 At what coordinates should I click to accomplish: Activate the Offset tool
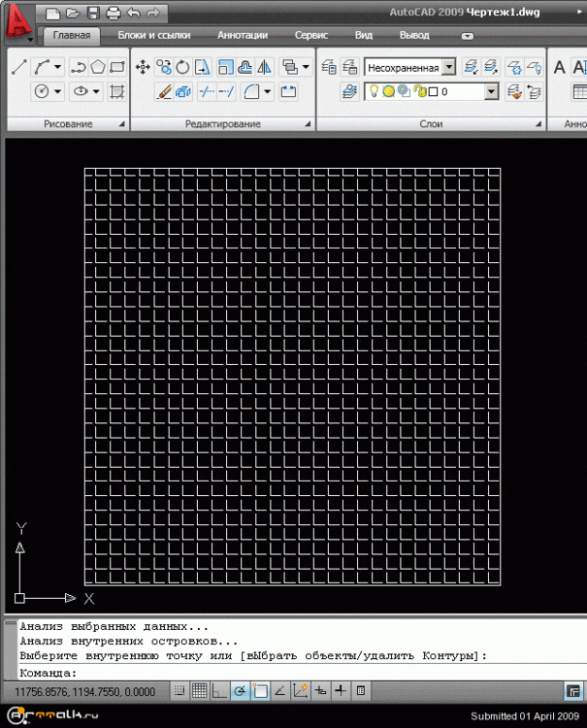pos(245,67)
